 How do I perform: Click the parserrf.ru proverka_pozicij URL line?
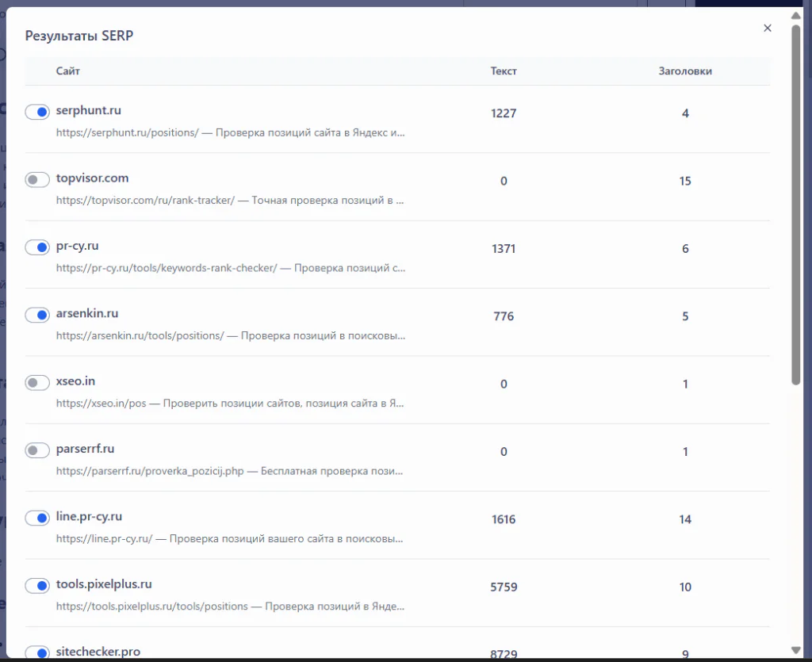click(229, 471)
